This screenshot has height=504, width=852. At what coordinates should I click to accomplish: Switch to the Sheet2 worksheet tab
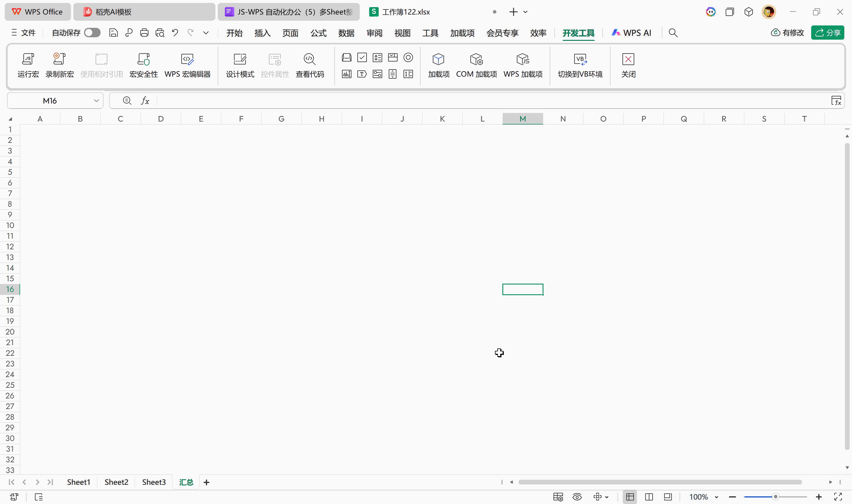(x=116, y=482)
